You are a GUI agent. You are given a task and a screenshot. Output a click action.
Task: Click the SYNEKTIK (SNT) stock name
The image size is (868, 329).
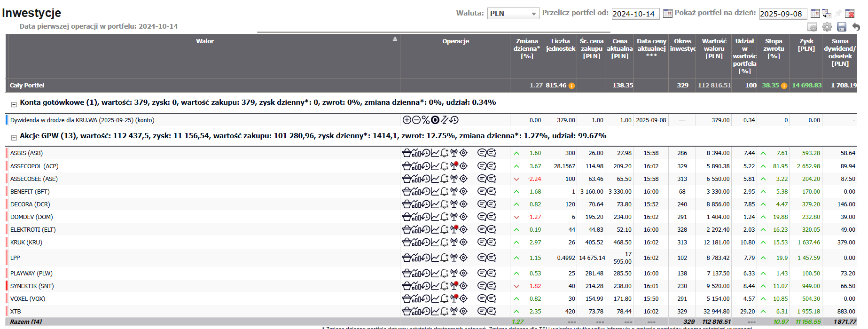click(32, 286)
